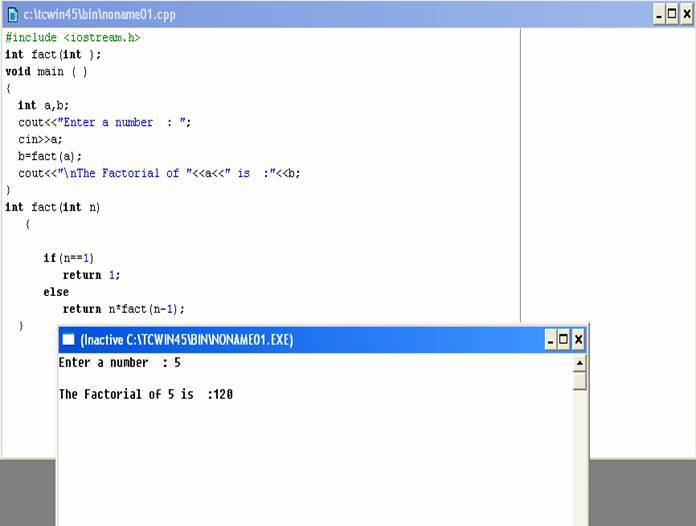Minimize the NONAME01.EXE output window
This screenshot has width=696, height=526.
(550, 340)
